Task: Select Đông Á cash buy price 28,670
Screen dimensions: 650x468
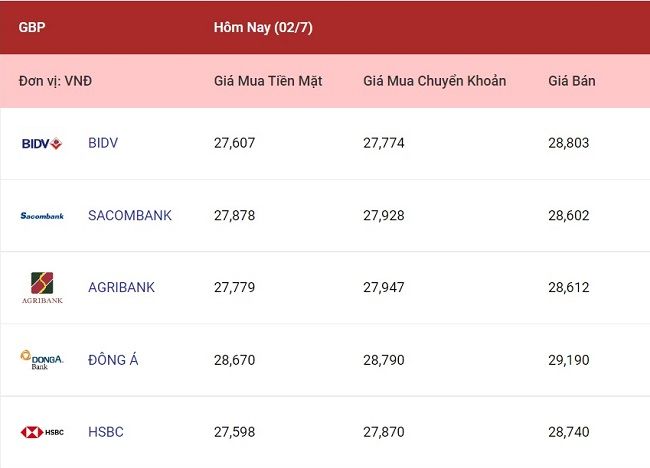Action: coord(234,360)
